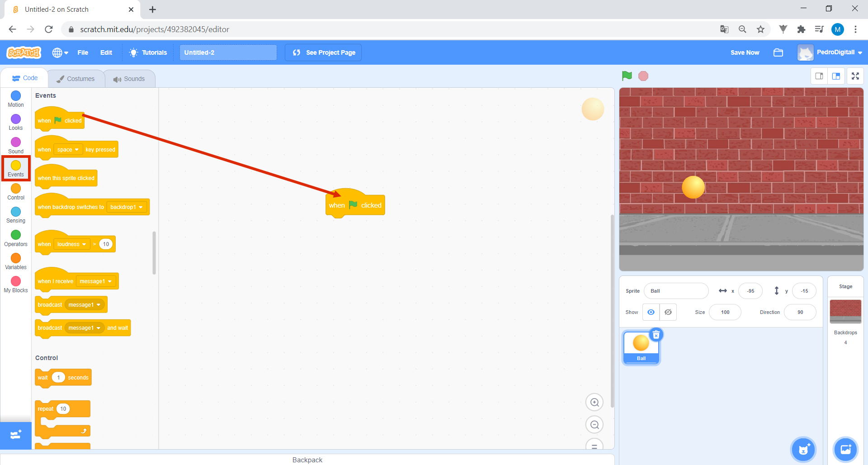
Task: Switch to large stage layout
Action: click(x=836, y=76)
